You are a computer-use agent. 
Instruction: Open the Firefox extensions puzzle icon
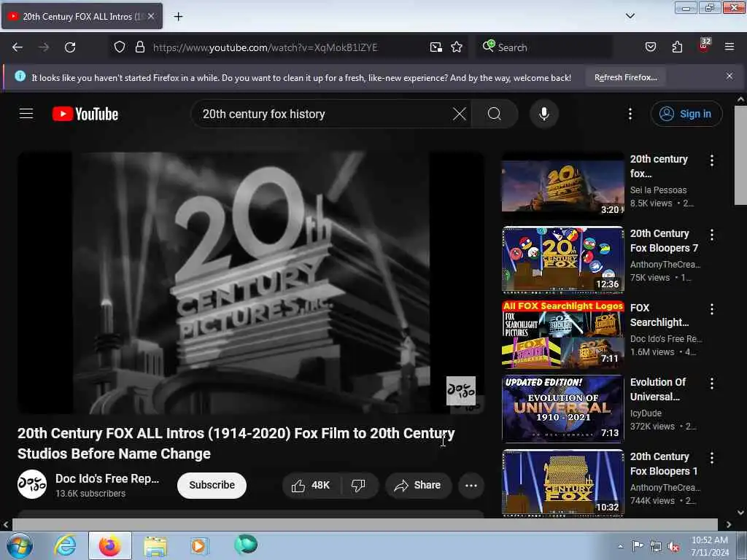[x=677, y=47]
